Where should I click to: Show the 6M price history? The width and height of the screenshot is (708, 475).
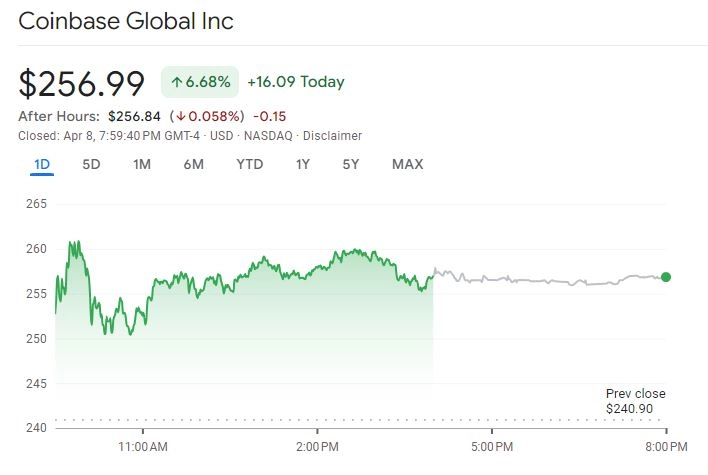point(194,164)
